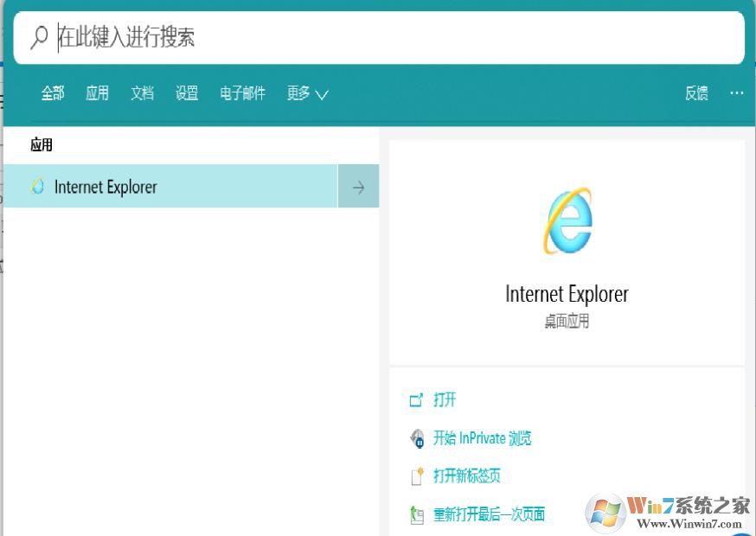Image resolution: width=756 pixels, height=536 pixels.
Task: Select the 全部 filter tab
Action: click(53, 93)
